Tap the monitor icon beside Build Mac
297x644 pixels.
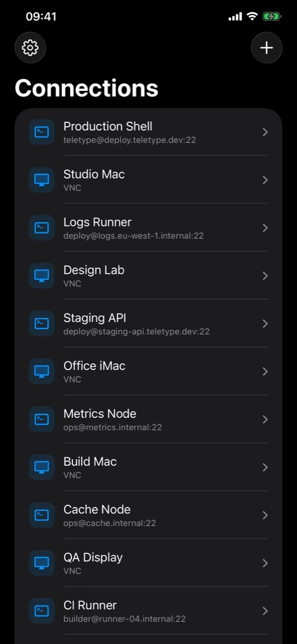42,467
